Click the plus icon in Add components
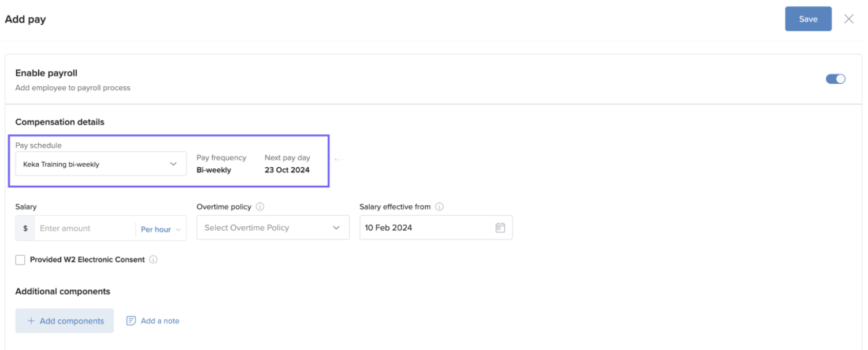 (x=31, y=321)
